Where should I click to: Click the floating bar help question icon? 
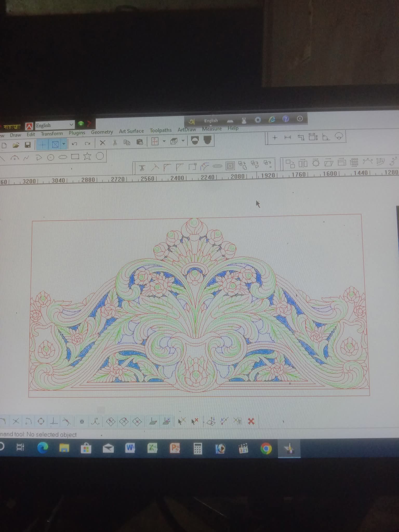(x=285, y=119)
